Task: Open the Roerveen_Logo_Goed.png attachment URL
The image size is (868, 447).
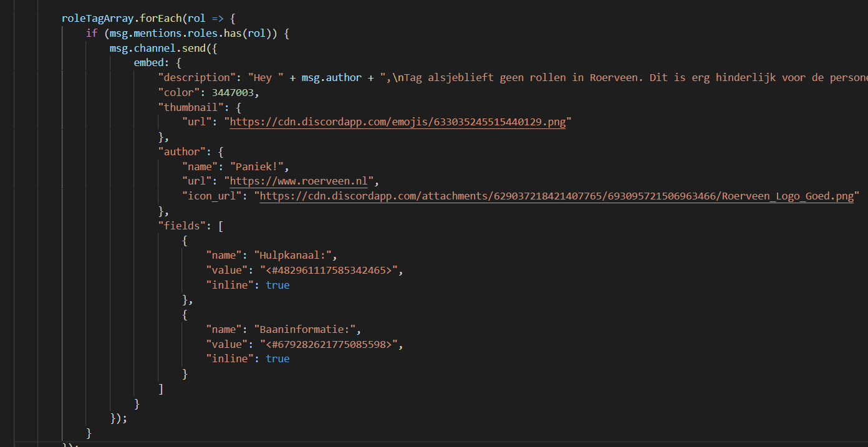Action: pyautogui.click(x=556, y=196)
